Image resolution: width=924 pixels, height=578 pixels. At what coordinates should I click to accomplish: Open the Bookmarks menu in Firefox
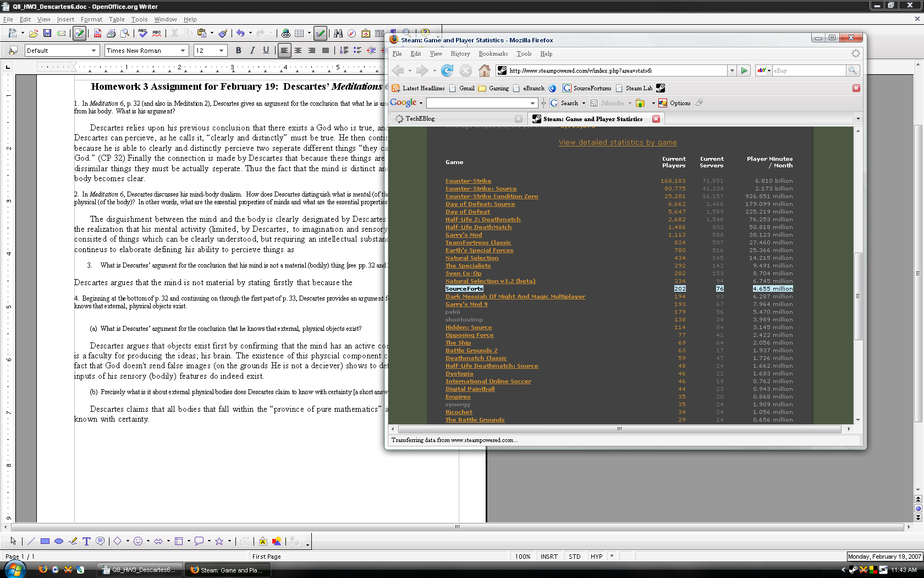493,54
